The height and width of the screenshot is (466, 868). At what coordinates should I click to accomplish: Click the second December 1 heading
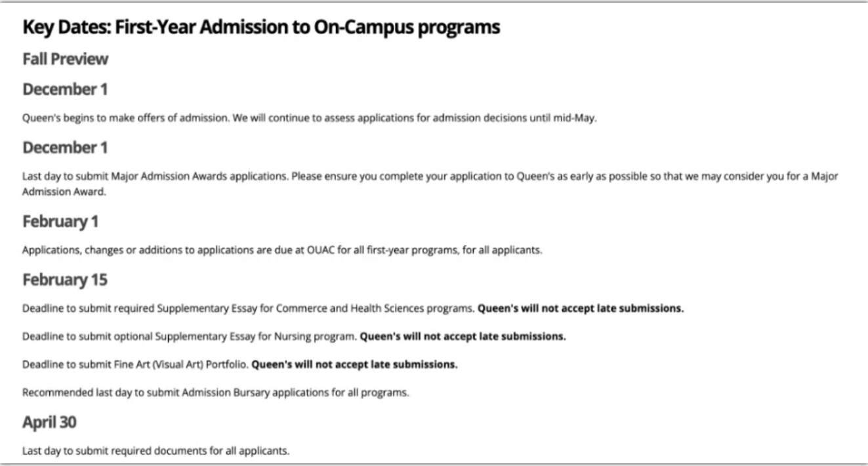click(65, 148)
